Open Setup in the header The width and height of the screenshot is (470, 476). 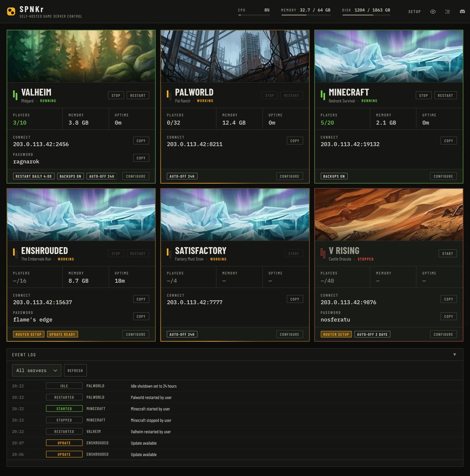point(415,12)
